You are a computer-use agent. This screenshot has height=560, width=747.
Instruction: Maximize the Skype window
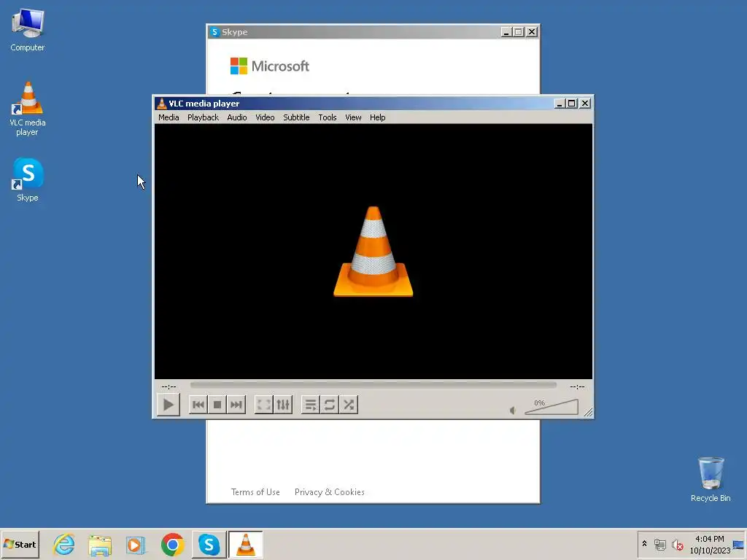point(519,32)
